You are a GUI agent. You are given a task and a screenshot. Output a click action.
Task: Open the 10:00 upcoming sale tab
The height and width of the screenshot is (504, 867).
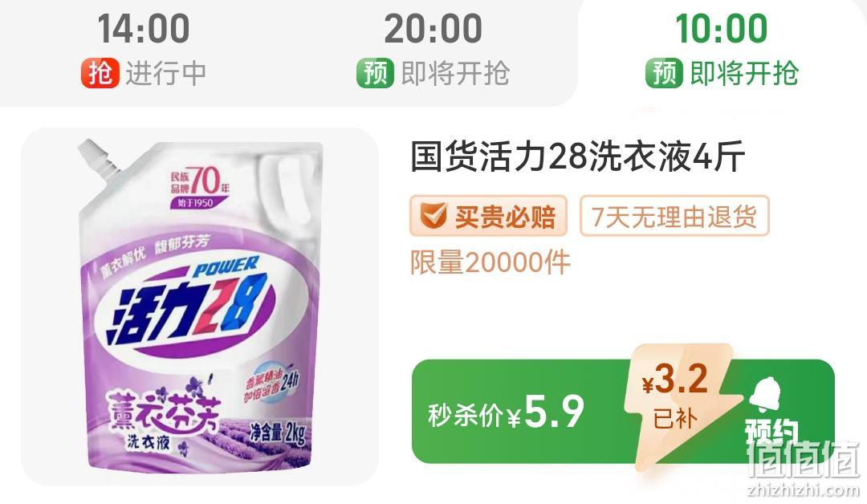(x=722, y=50)
